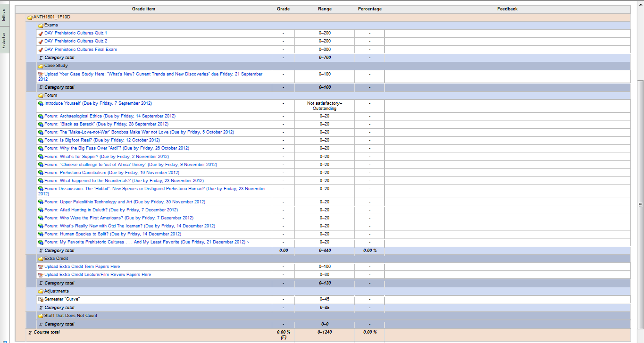Viewport: 644px width, 343px height.
Task: Click the Case Study category folder icon
Action: (41, 66)
